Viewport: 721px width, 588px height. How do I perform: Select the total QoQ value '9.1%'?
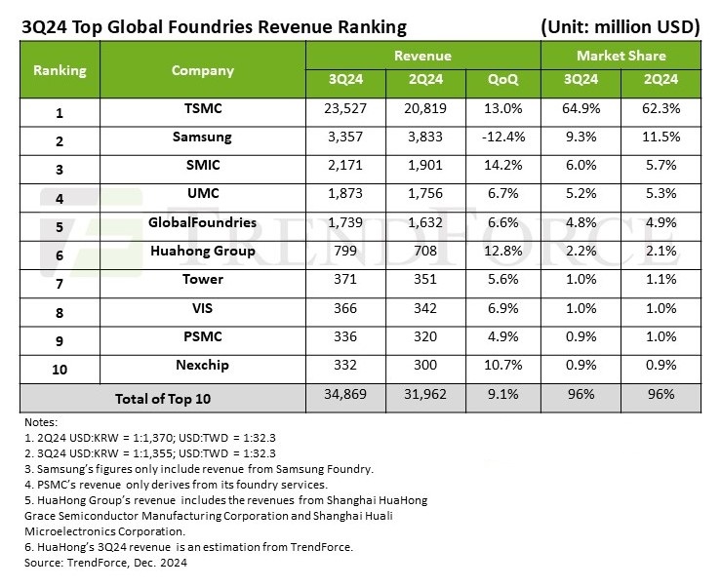coord(503,395)
